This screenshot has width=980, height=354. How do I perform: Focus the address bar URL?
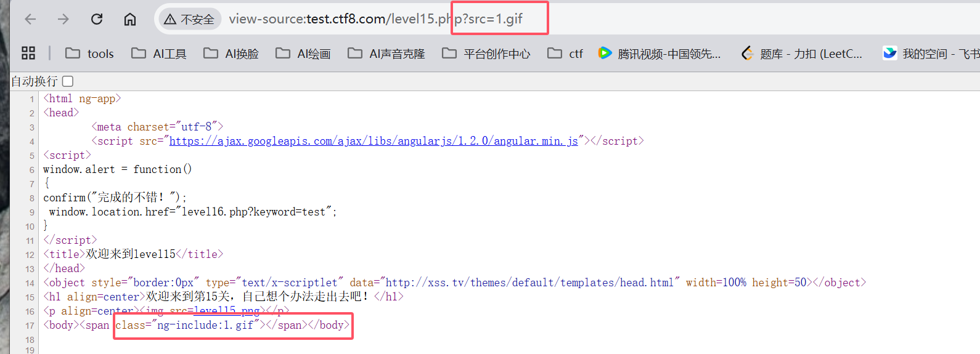tap(376, 19)
